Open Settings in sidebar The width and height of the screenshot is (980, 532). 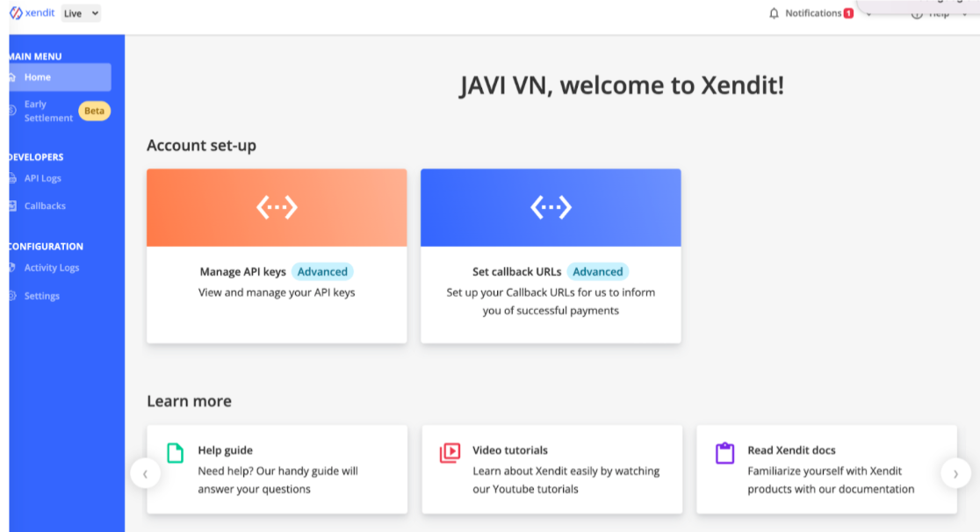(42, 296)
